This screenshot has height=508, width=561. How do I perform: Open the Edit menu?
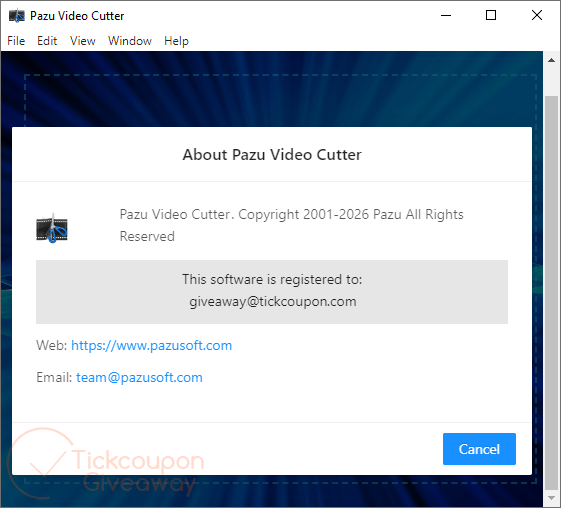click(47, 41)
